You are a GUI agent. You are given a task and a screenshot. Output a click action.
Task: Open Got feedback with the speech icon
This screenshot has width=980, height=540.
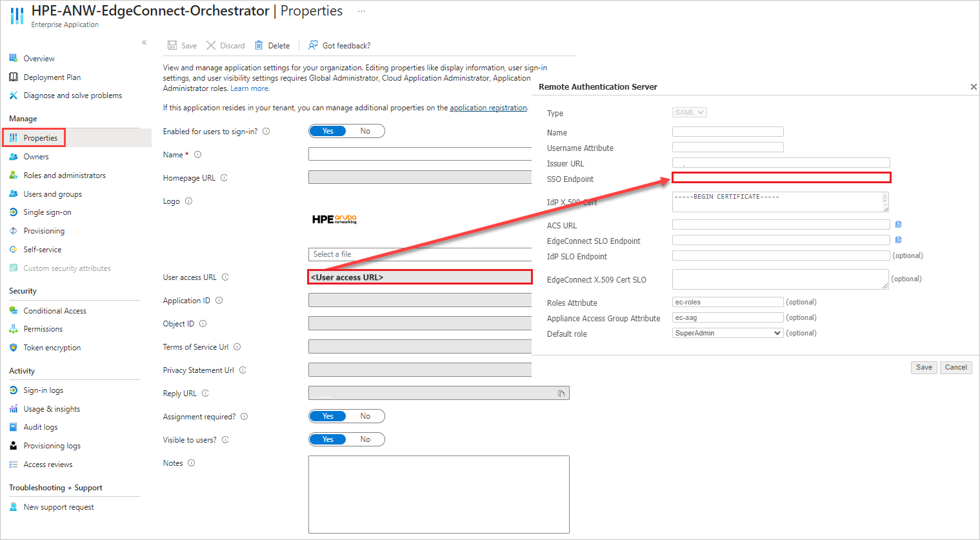pos(312,45)
